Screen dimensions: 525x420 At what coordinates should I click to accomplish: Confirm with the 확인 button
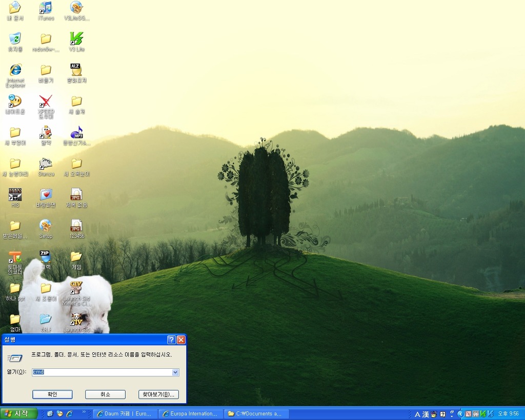tap(53, 394)
